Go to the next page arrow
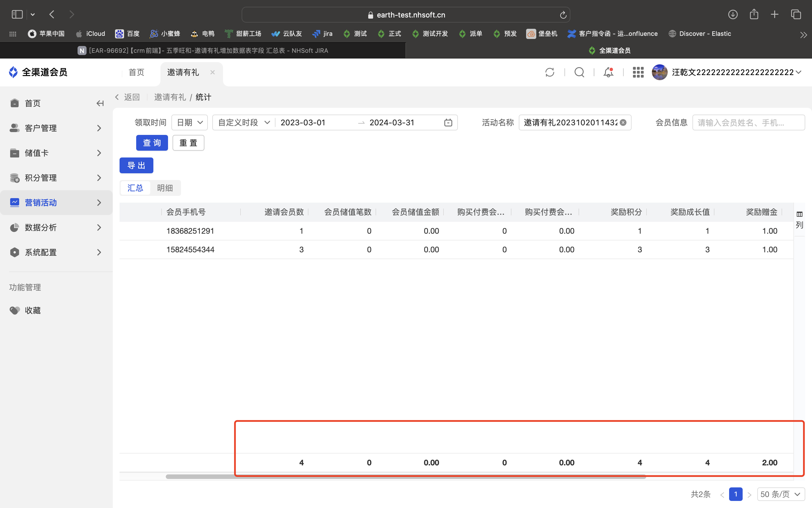The height and width of the screenshot is (508, 812). pyautogui.click(x=750, y=494)
